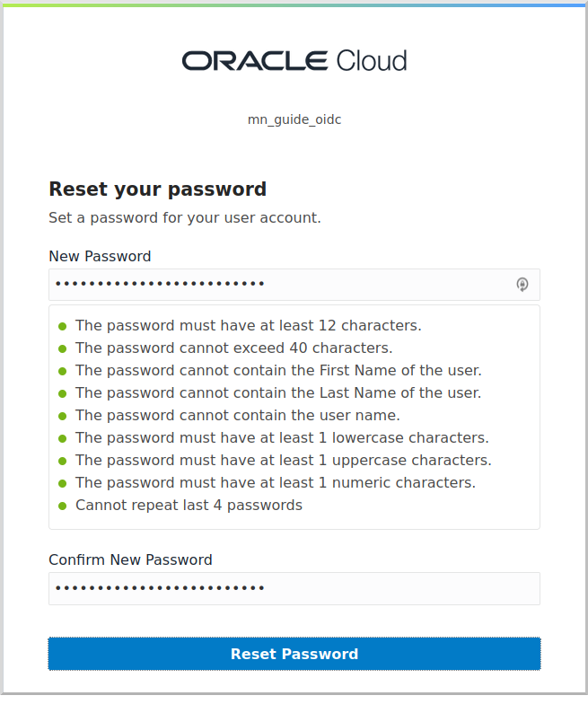Click the Cannot repeat last 4 passwords text
The height and width of the screenshot is (722, 588).
(x=189, y=505)
